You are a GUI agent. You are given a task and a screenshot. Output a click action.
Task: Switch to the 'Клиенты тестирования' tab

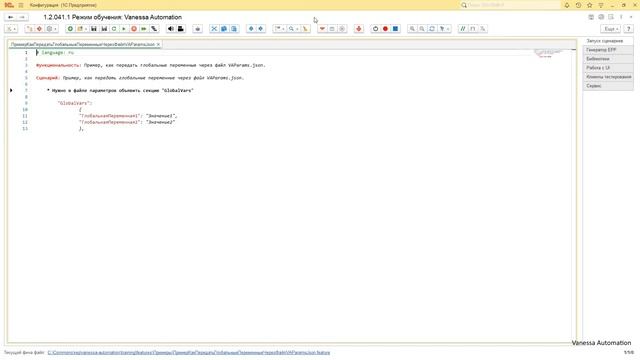click(x=608, y=77)
